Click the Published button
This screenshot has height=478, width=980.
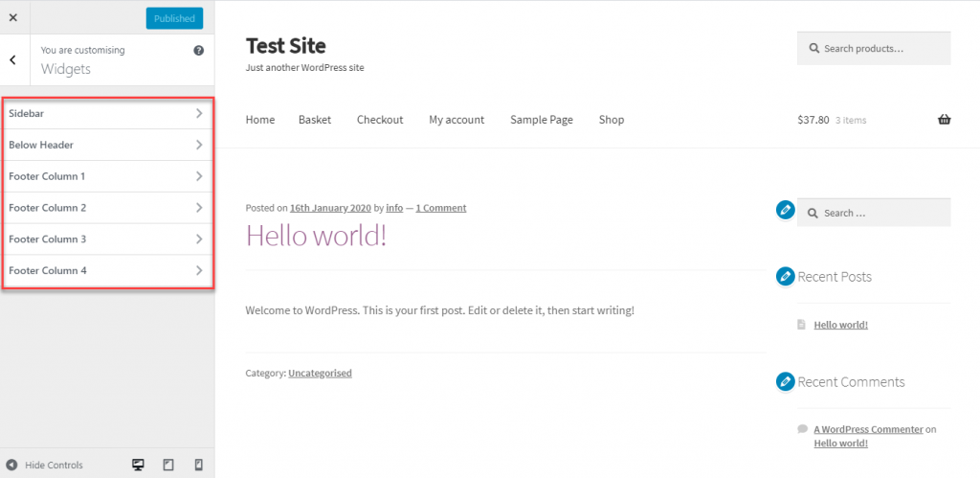(174, 18)
